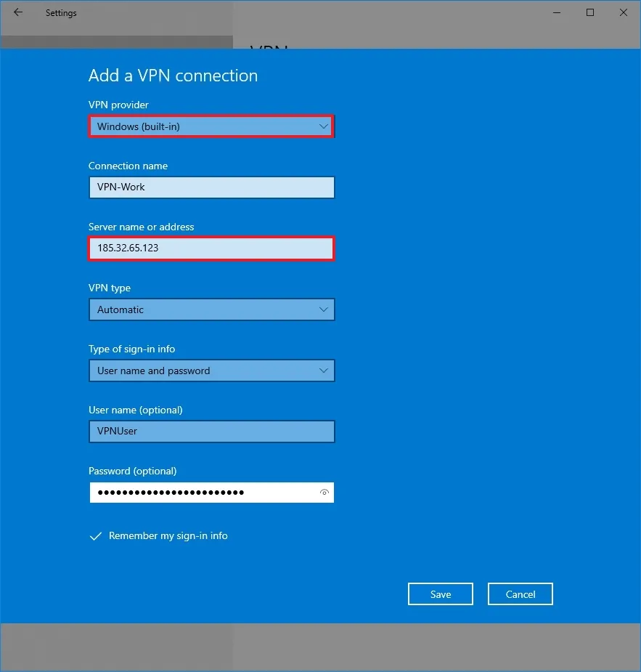The image size is (641, 672).
Task: Expand the VPN type selection list
Action: pyautogui.click(x=211, y=309)
